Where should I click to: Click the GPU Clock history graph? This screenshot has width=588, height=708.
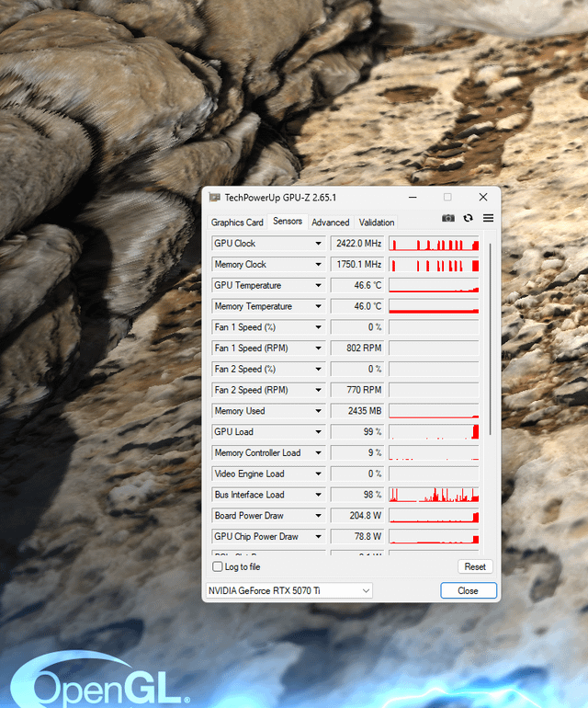(434, 244)
